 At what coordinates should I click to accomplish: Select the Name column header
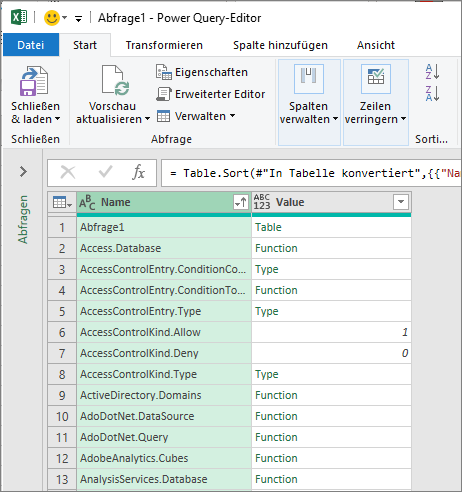click(x=164, y=202)
